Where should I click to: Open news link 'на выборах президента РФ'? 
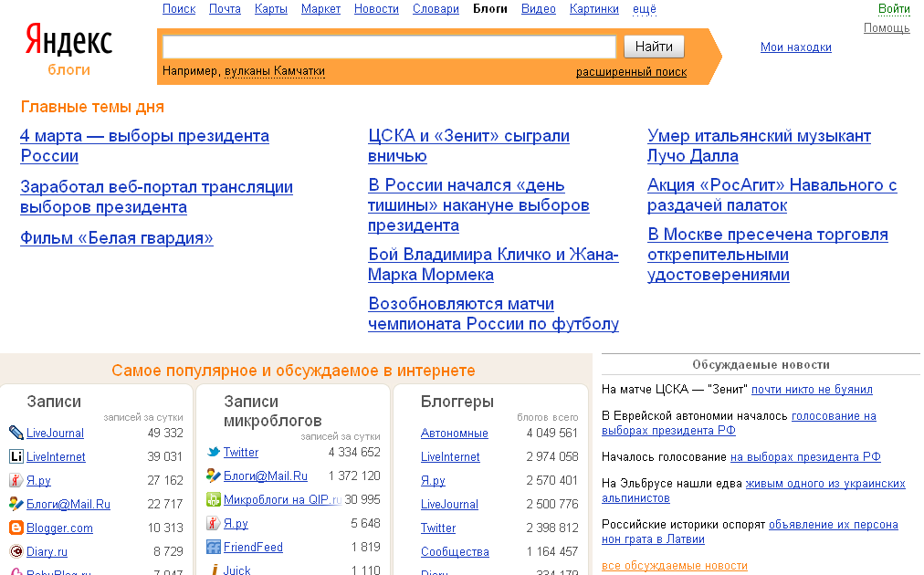805,456
